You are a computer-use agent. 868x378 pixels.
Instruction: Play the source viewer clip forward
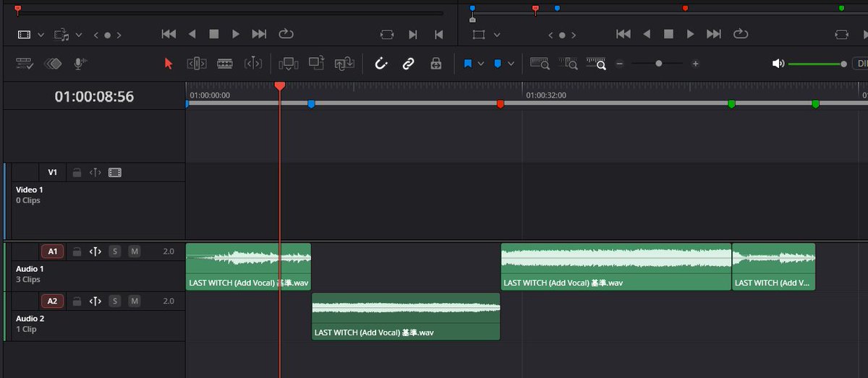(236, 34)
